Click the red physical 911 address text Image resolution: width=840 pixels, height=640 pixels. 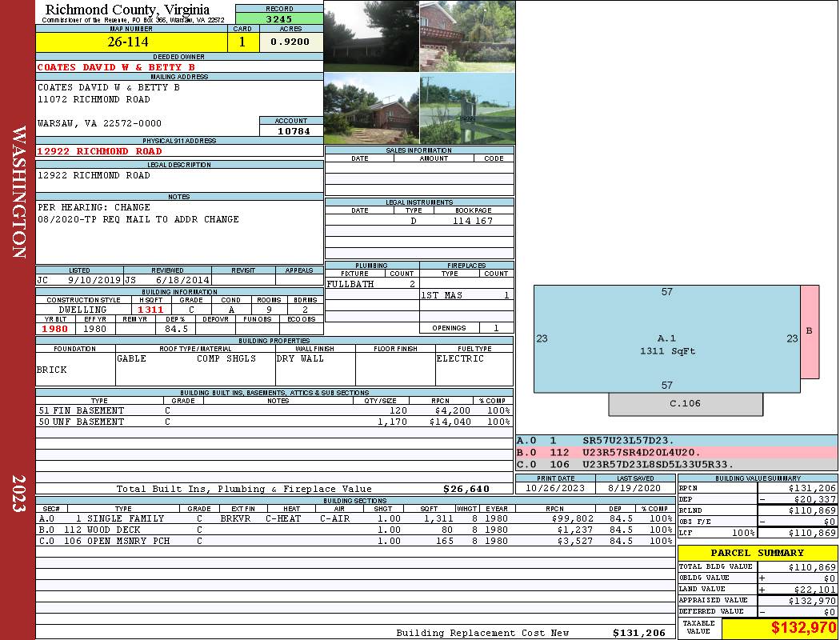point(100,151)
